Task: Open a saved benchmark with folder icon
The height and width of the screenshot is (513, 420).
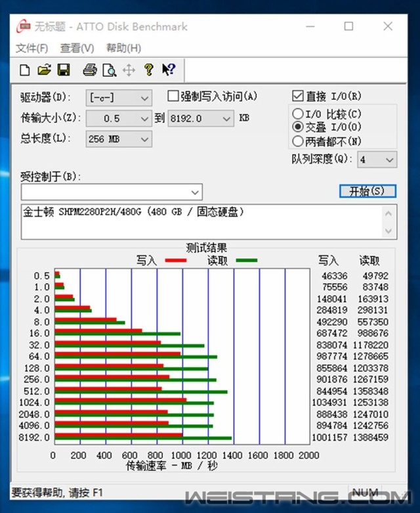Action: [44, 70]
